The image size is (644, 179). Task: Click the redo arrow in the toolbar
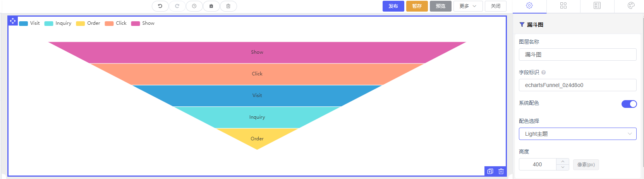[177, 6]
